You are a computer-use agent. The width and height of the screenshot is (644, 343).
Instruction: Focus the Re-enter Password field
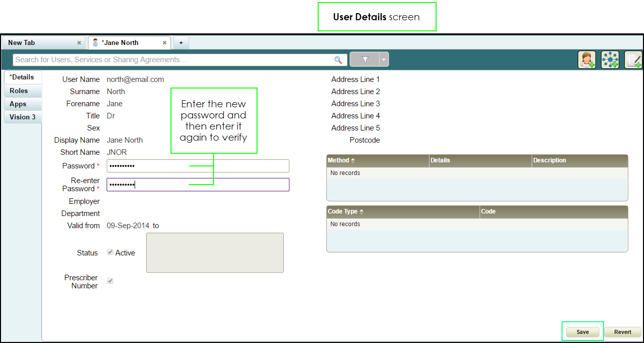click(x=198, y=185)
